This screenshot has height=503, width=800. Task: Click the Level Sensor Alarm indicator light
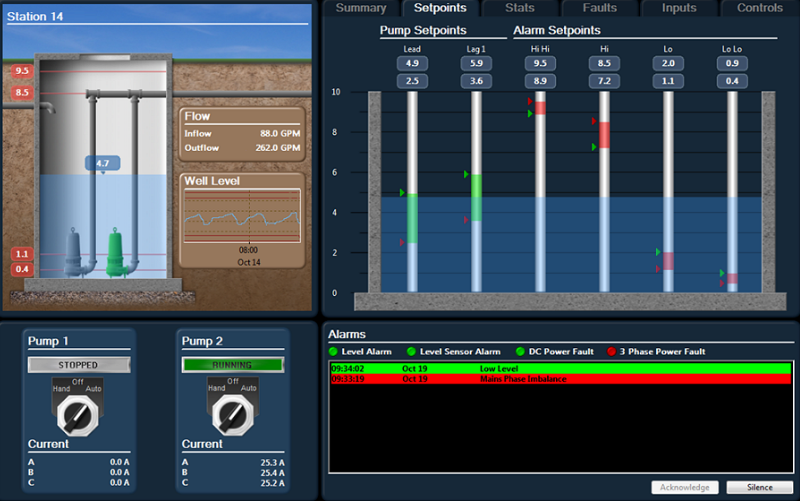(411, 351)
